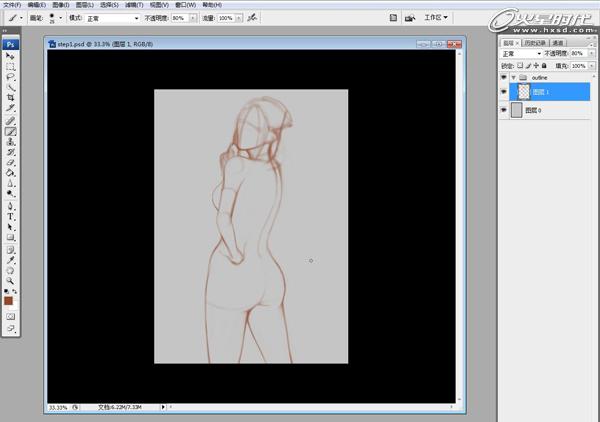Select the Zoom magnifier tool
Viewport: 600px width, 422px height.
tap(11, 281)
